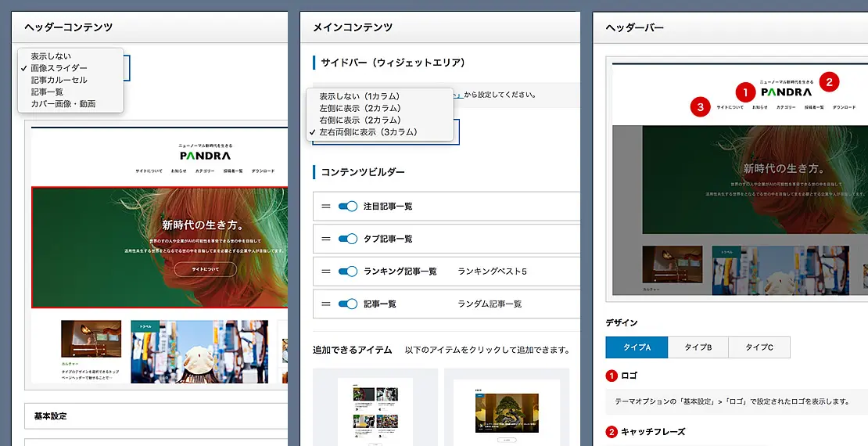
Task: Click drag handle icon beside ランキング記事一覧
Action: 326,272
